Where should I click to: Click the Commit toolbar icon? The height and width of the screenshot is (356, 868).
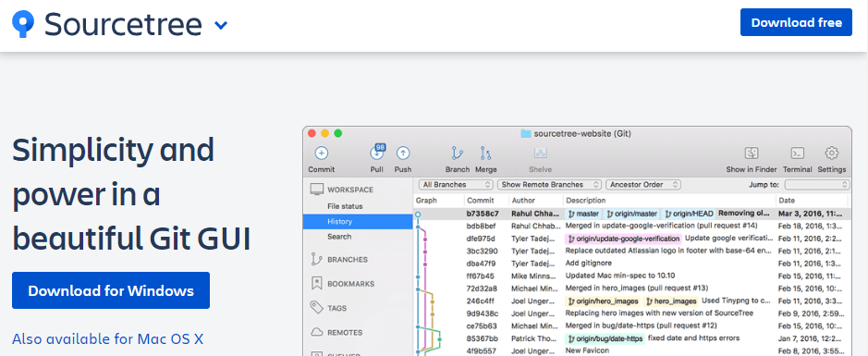321,153
